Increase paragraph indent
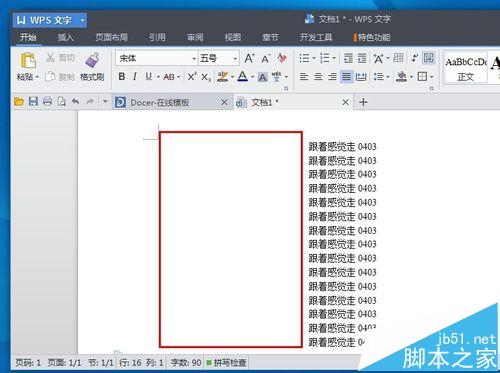Viewport: 500px width, 373px height. [362, 58]
